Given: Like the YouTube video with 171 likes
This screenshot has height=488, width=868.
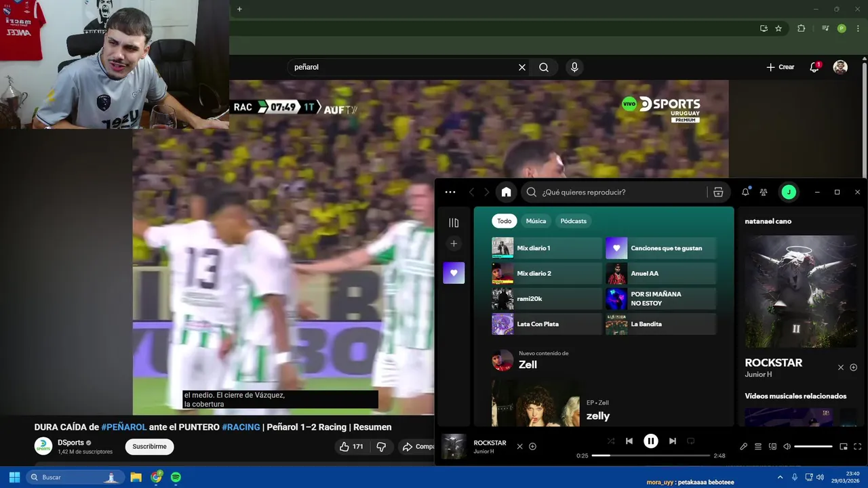Looking at the screenshot, I should click(351, 447).
